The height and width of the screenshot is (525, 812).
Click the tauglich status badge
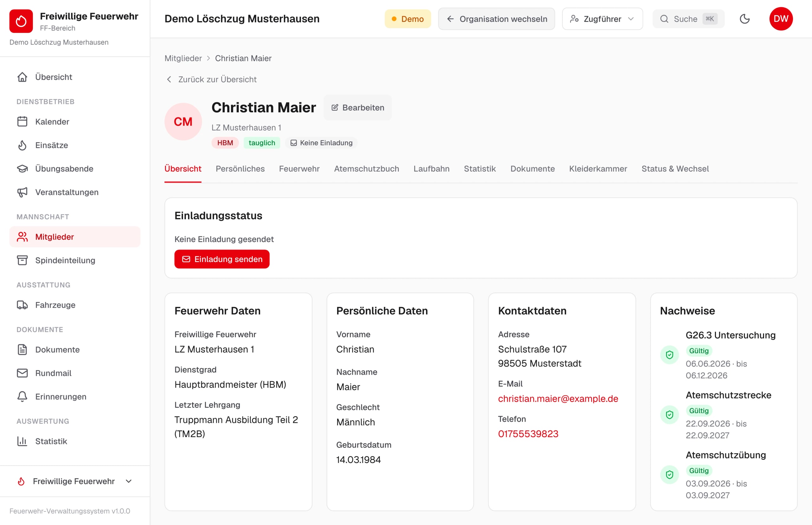pyautogui.click(x=262, y=143)
